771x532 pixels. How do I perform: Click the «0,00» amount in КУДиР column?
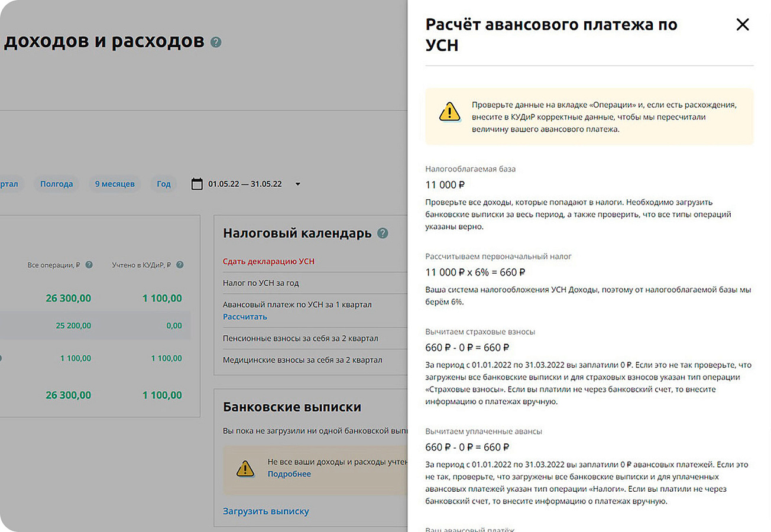pos(174,326)
